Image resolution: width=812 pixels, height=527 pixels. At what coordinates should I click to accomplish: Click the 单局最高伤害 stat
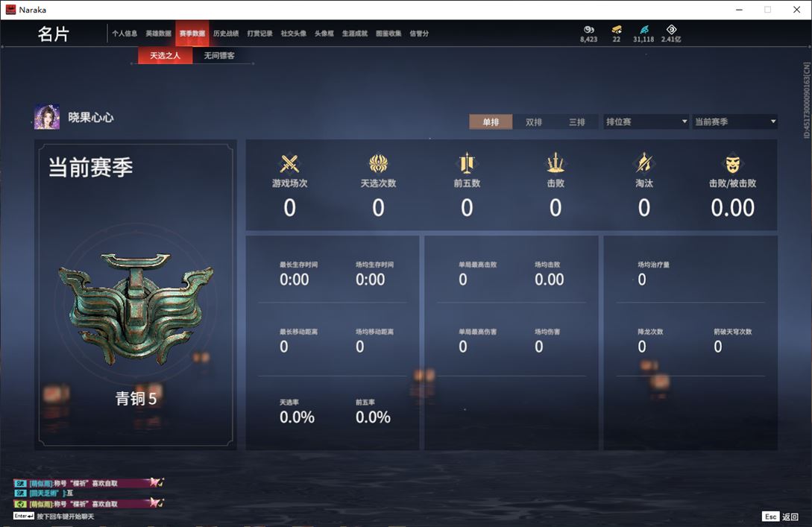tap(477, 341)
